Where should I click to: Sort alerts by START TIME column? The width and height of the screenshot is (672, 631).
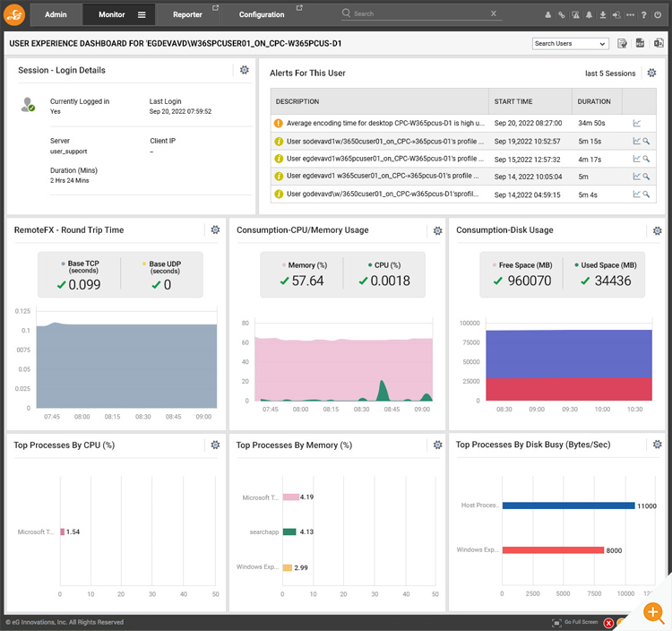513,101
